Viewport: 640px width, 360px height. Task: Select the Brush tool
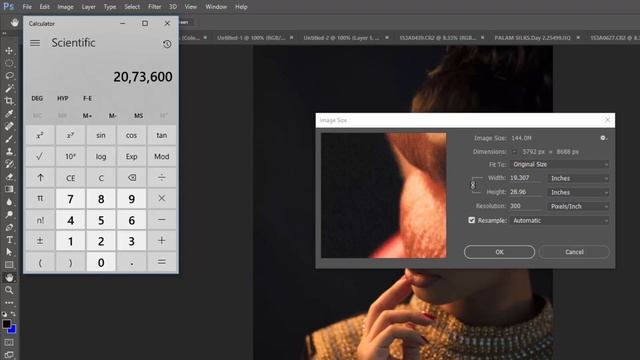tap(9, 139)
